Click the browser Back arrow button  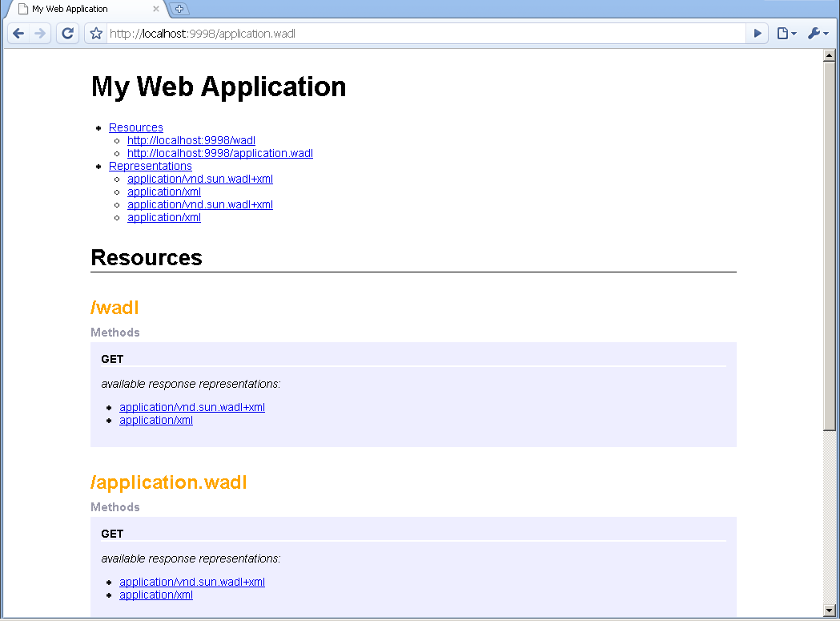(18, 34)
